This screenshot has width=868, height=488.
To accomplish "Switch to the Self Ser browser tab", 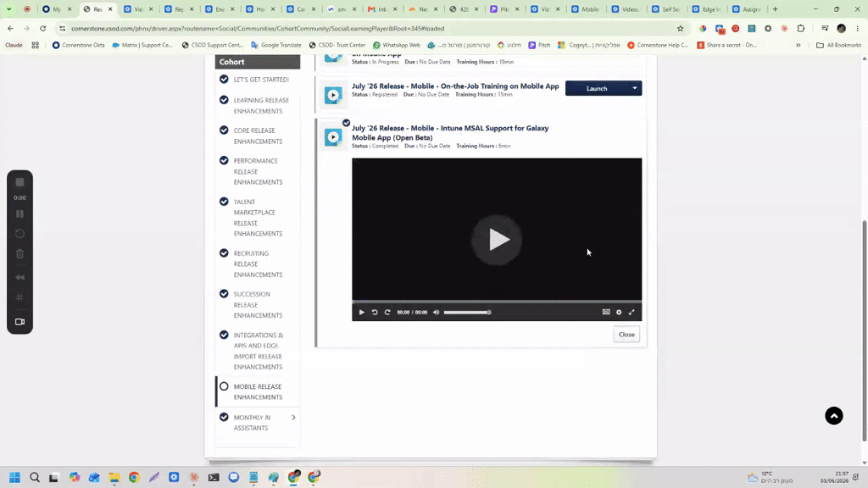I will tap(666, 9).
